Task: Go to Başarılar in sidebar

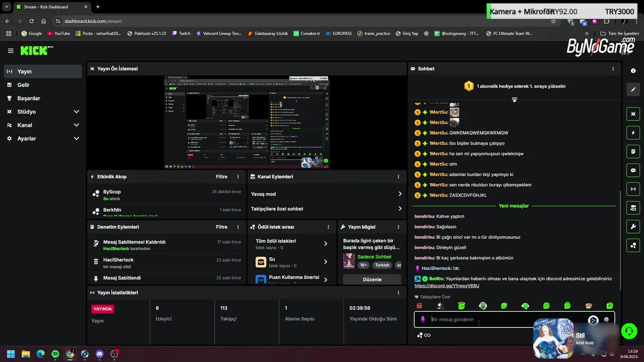Action: coord(43,99)
